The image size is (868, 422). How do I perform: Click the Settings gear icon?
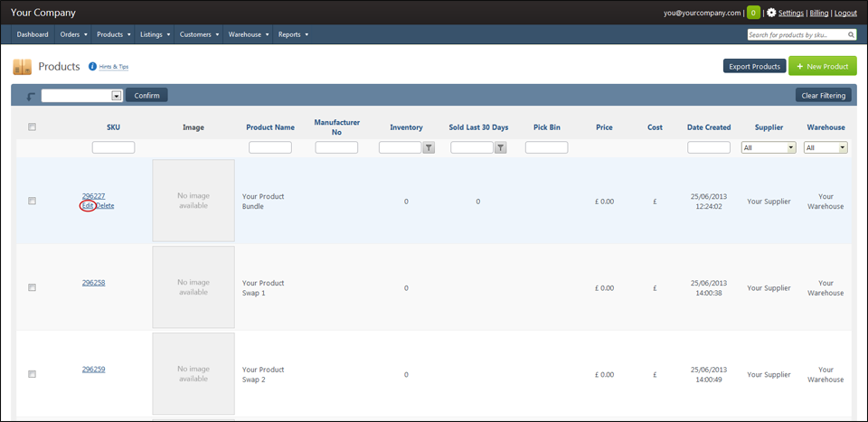click(x=771, y=13)
